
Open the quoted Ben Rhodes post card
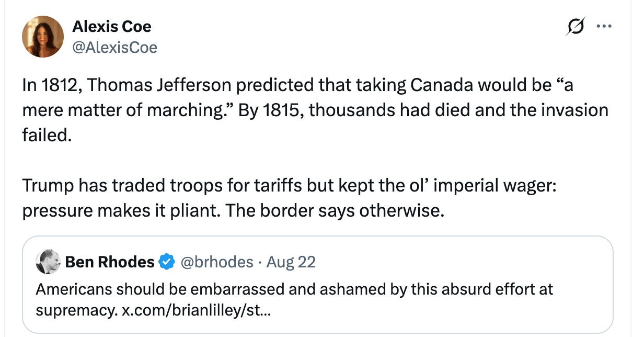(317, 285)
